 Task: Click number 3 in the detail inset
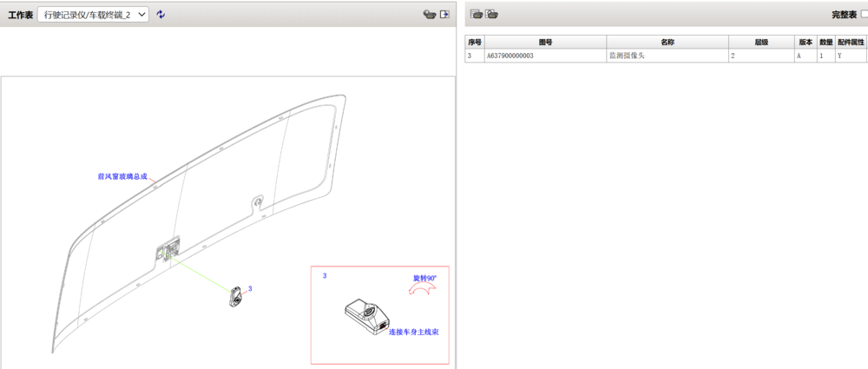(325, 275)
